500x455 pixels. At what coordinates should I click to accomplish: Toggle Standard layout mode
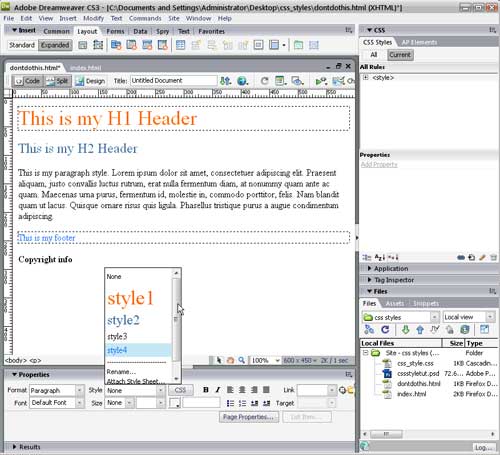click(22, 45)
